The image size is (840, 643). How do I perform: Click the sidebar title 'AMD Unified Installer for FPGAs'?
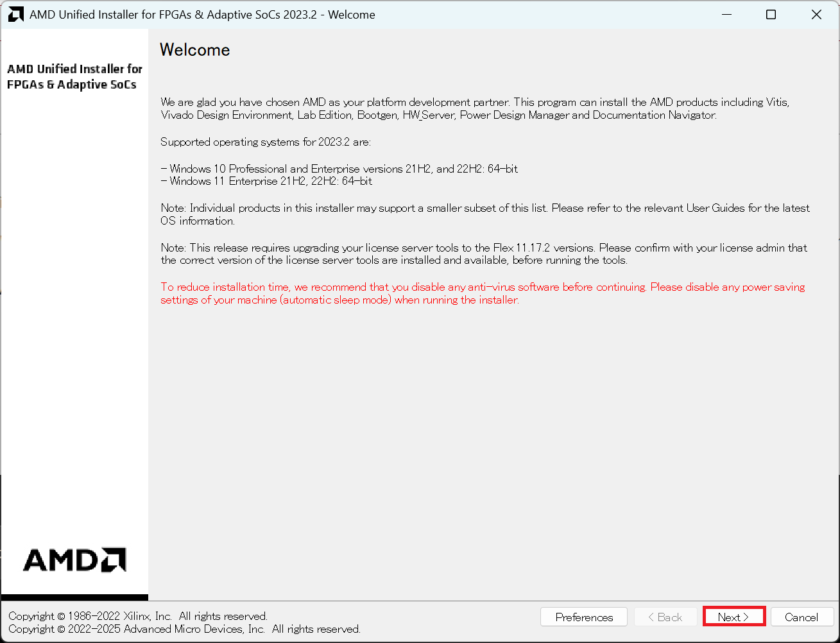pos(74,76)
